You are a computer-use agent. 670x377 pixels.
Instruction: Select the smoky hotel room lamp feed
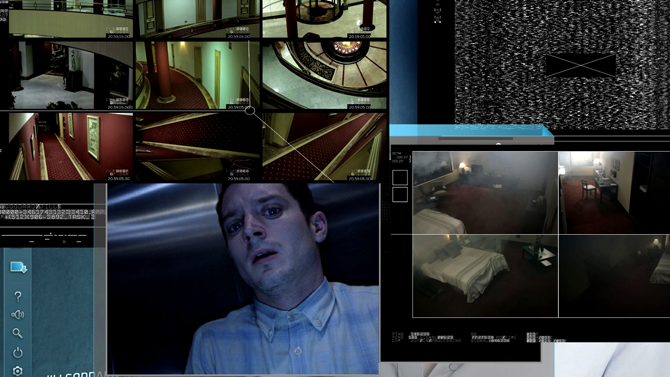(485, 193)
